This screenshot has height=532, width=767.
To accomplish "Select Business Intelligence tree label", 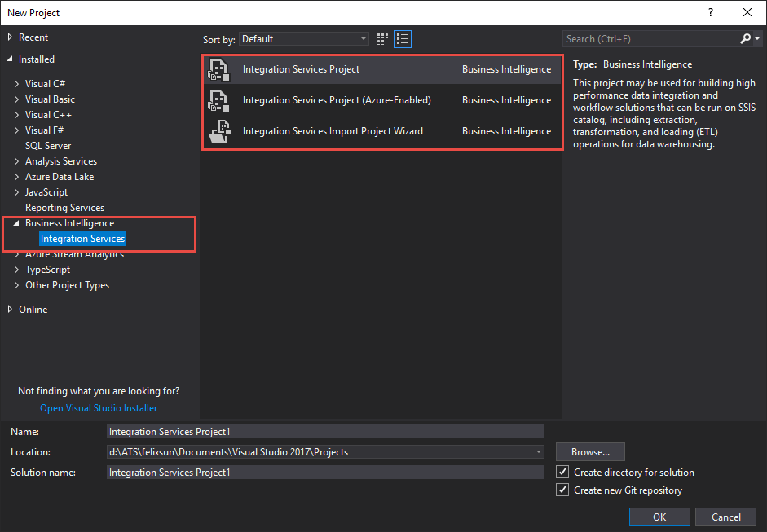I will coord(69,223).
